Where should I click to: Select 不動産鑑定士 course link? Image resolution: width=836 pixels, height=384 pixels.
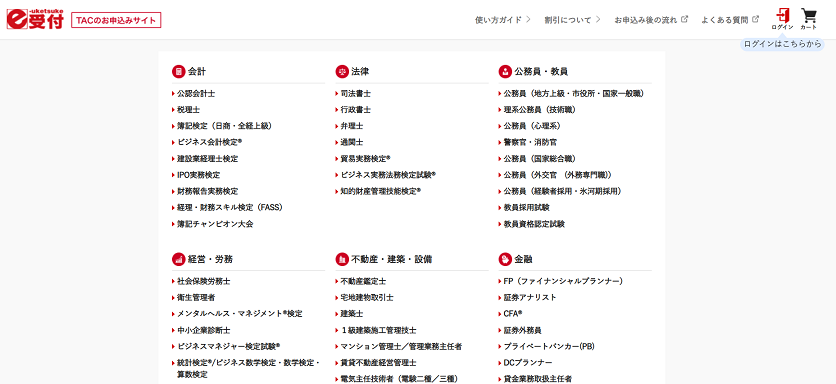coord(364,281)
